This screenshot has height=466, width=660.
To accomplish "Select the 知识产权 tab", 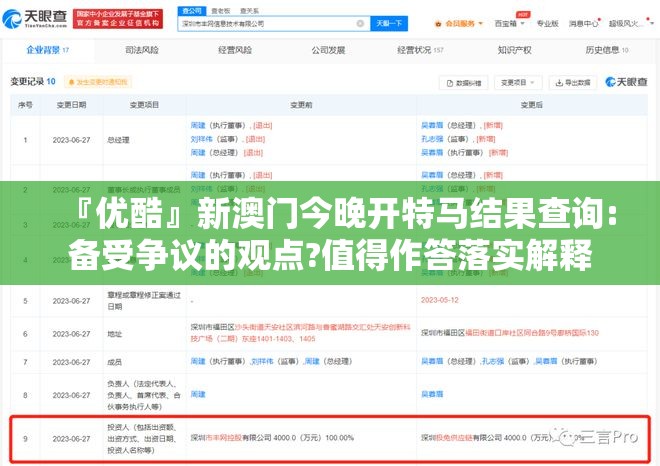I will coord(514,50).
